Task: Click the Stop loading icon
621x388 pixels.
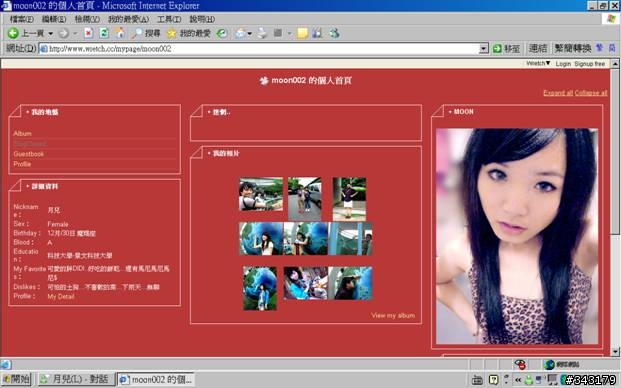Action: click(89, 33)
